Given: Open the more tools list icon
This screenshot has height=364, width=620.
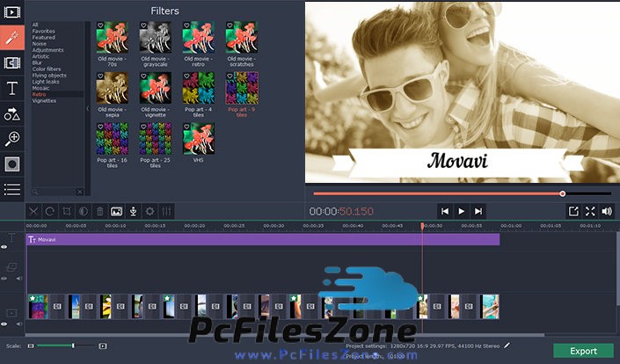Looking at the screenshot, I should [x=12, y=189].
